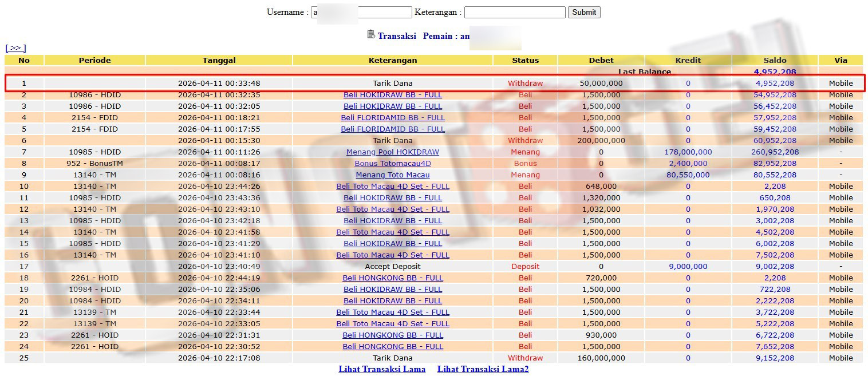Open the [ >> ] next page link
868x376 pixels.
click(15, 48)
